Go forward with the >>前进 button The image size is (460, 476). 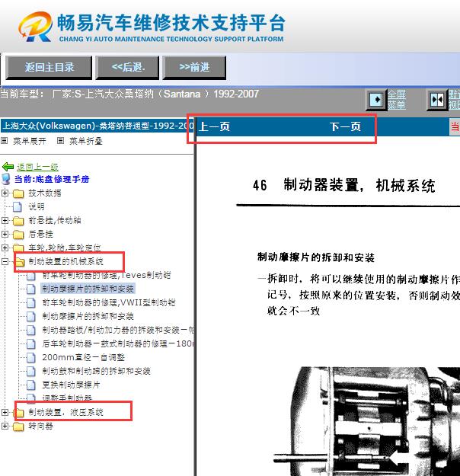[194, 67]
